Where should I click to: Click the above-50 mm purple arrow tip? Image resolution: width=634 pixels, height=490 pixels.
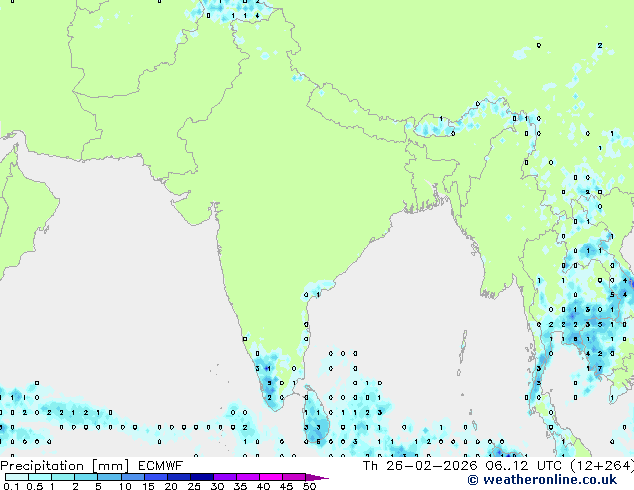[317, 477]
